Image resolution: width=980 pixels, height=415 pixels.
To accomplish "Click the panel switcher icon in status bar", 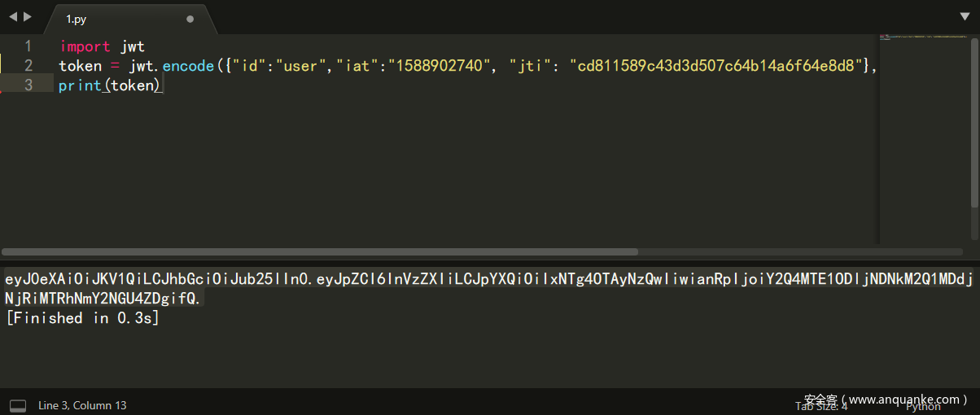I will click(x=17, y=405).
